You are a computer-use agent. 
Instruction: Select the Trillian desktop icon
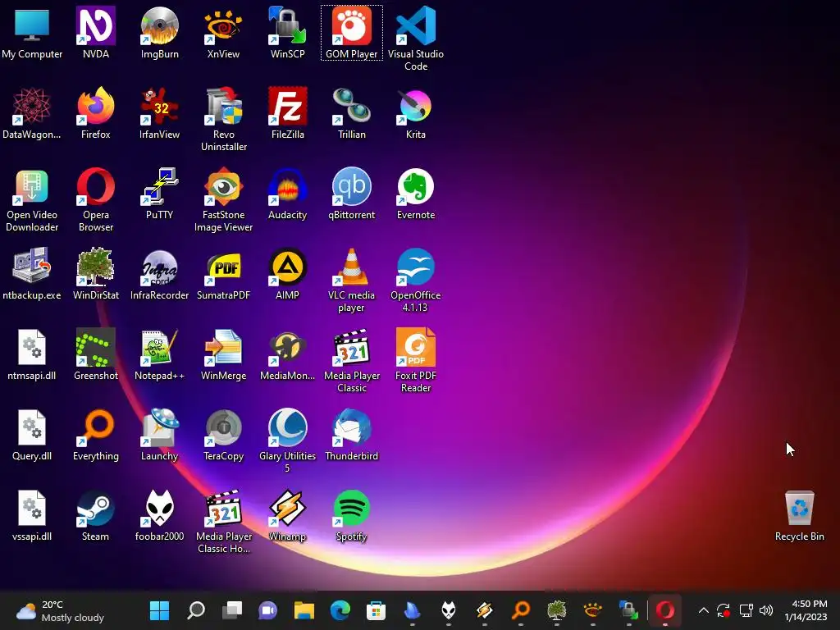(351, 113)
